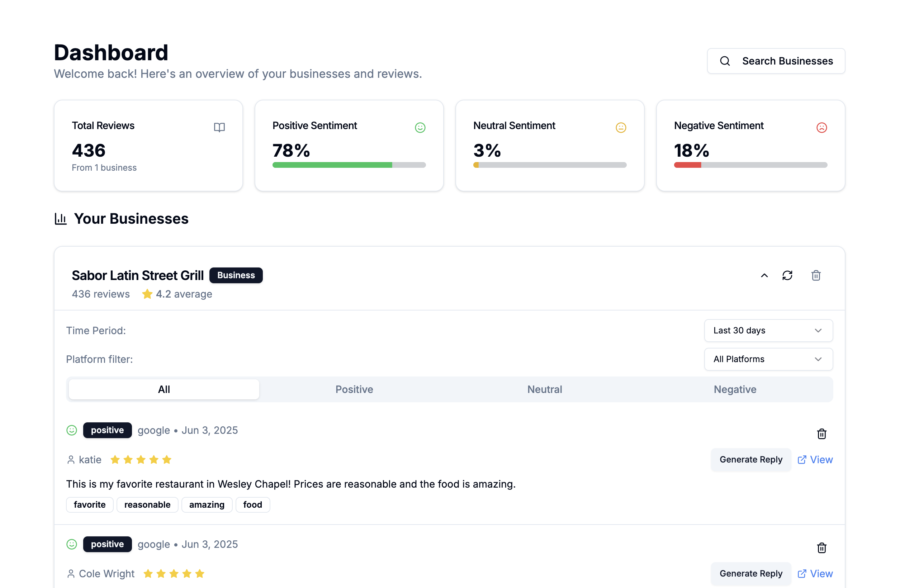Click the Search Businesses field
900x588 pixels.
[x=776, y=61]
